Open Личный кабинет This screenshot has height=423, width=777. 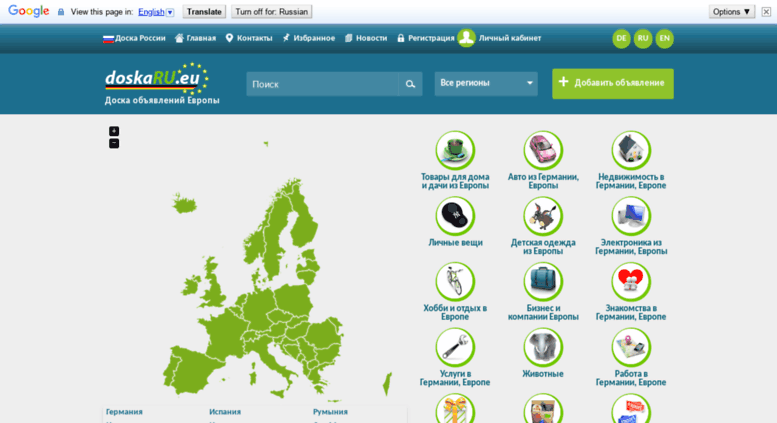(509, 38)
